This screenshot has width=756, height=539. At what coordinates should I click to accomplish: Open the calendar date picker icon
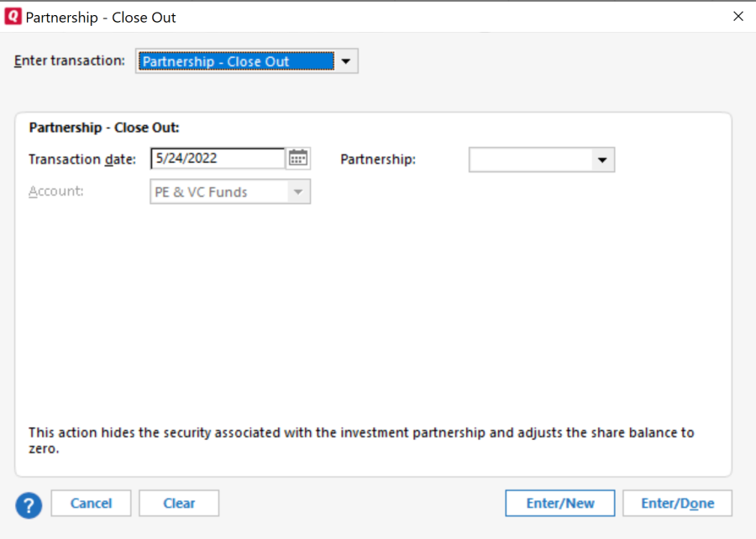(x=298, y=159)
